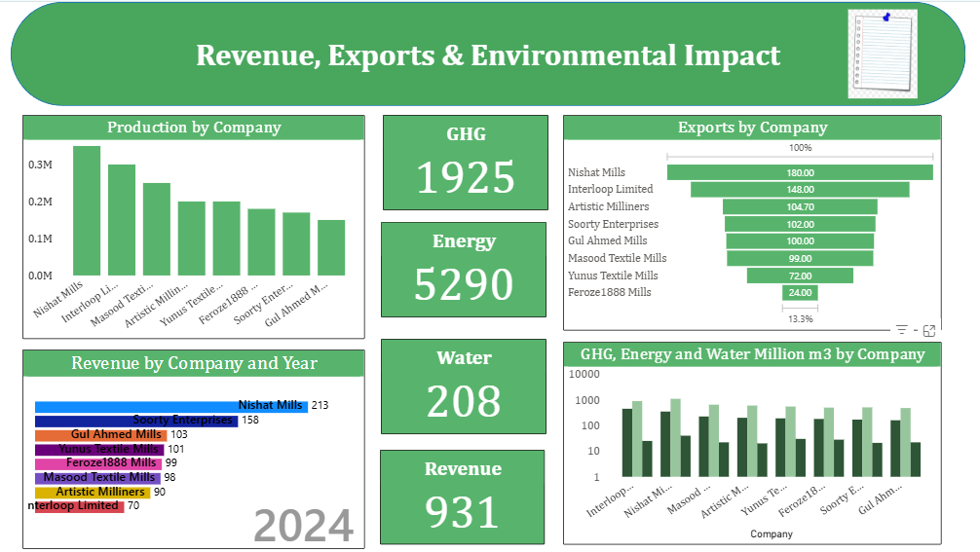Select Interloop Limited 148.00 funnel segment
This screenshot has width=980, height=552.
(800, 190)
